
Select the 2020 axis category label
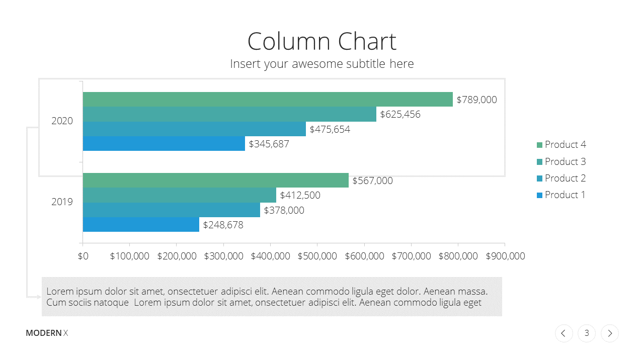[62, 121]
